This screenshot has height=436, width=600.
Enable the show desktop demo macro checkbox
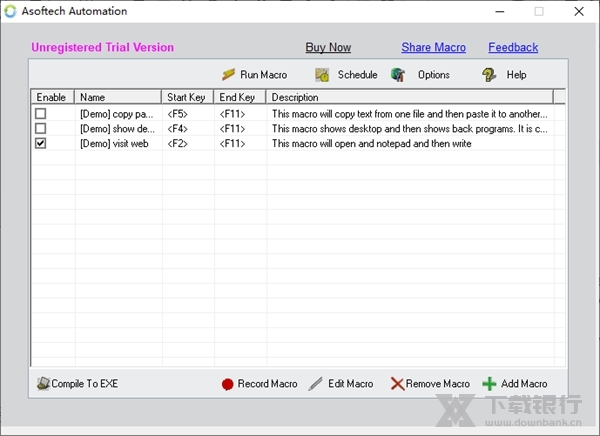point(41,129)
